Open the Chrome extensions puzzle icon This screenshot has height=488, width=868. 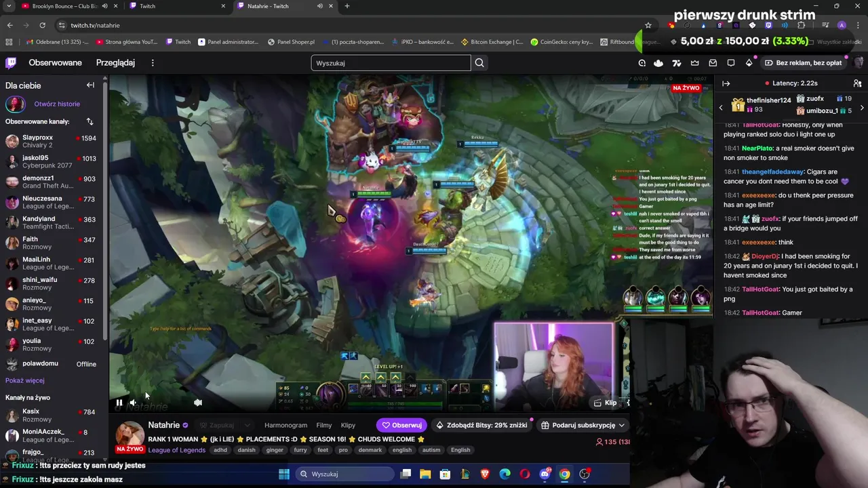[x=801, y=25]
